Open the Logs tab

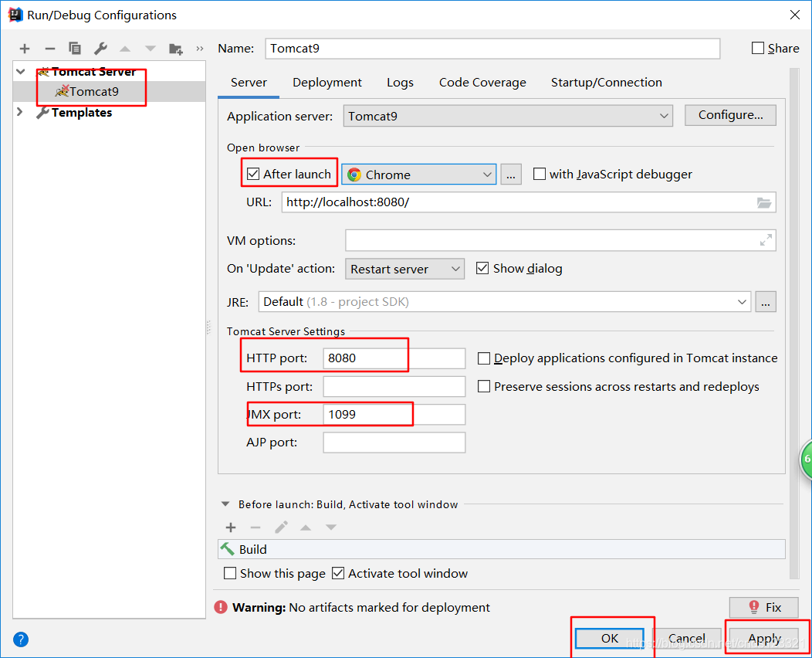click(x=400, y=83)
